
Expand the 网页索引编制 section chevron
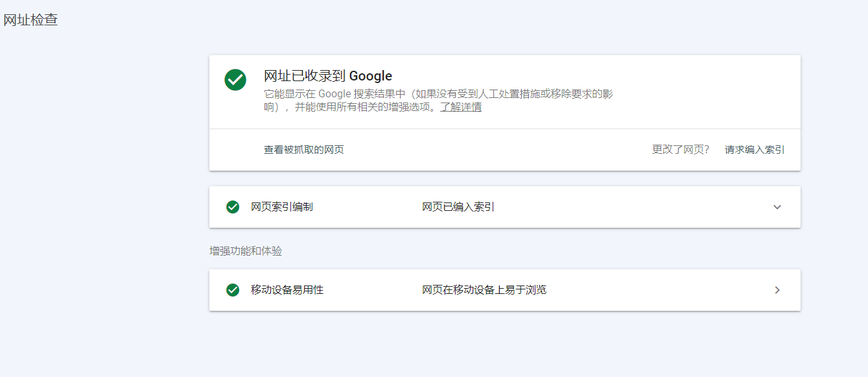(x=777, y=207)
